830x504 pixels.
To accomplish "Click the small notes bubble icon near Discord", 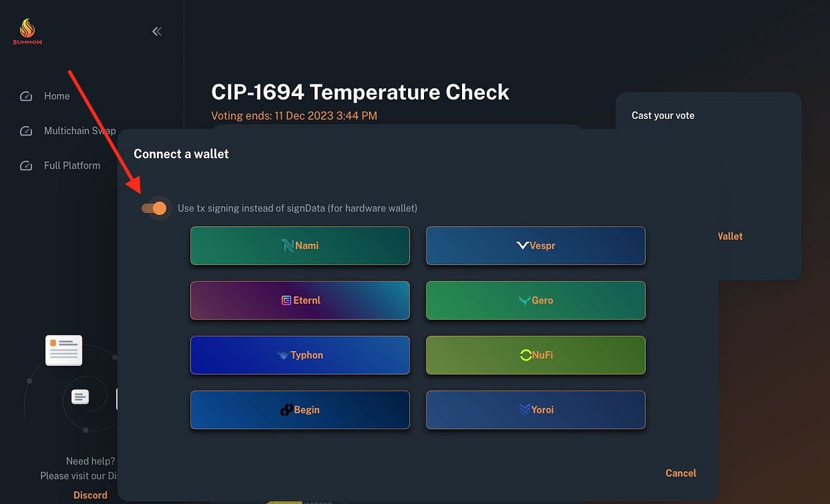I will 81,396.
